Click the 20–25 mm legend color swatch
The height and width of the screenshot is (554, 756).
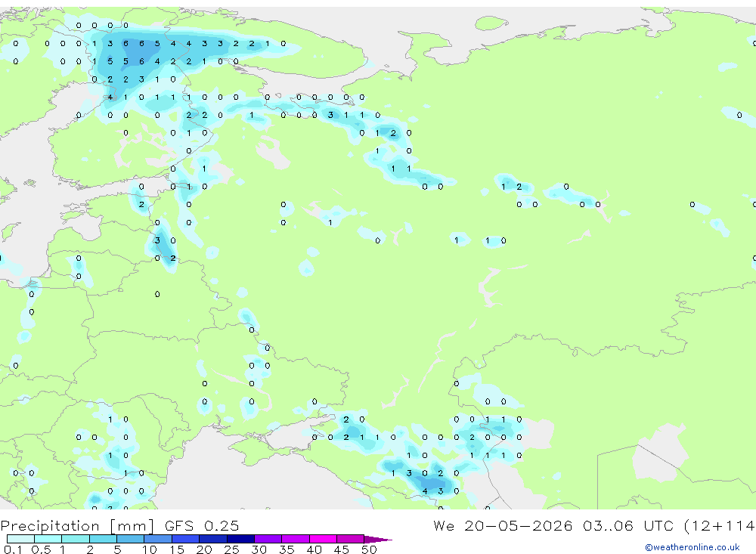tap(213, 539)
